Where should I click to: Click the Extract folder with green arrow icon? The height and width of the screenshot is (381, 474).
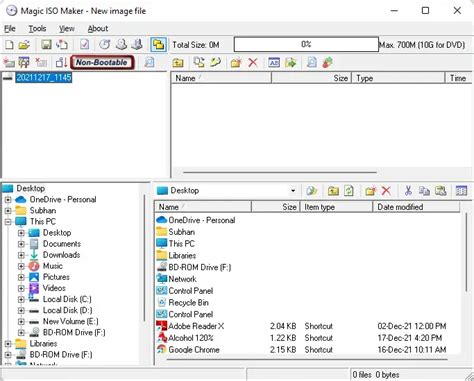click(x=291, y=62)
